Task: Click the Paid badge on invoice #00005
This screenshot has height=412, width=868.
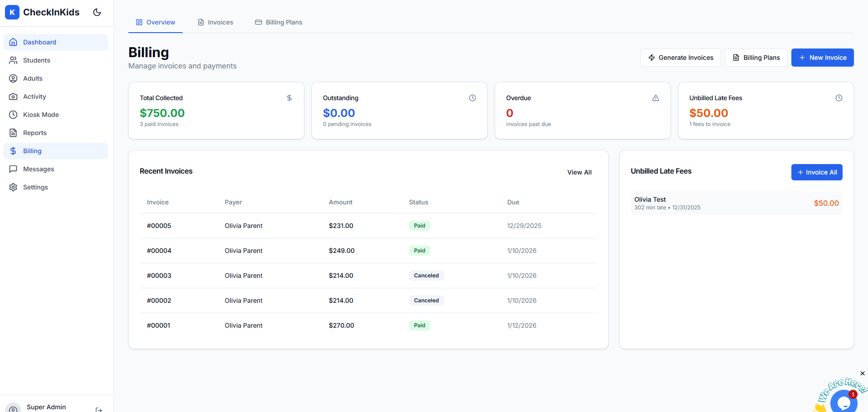Action: coord(419,226)
